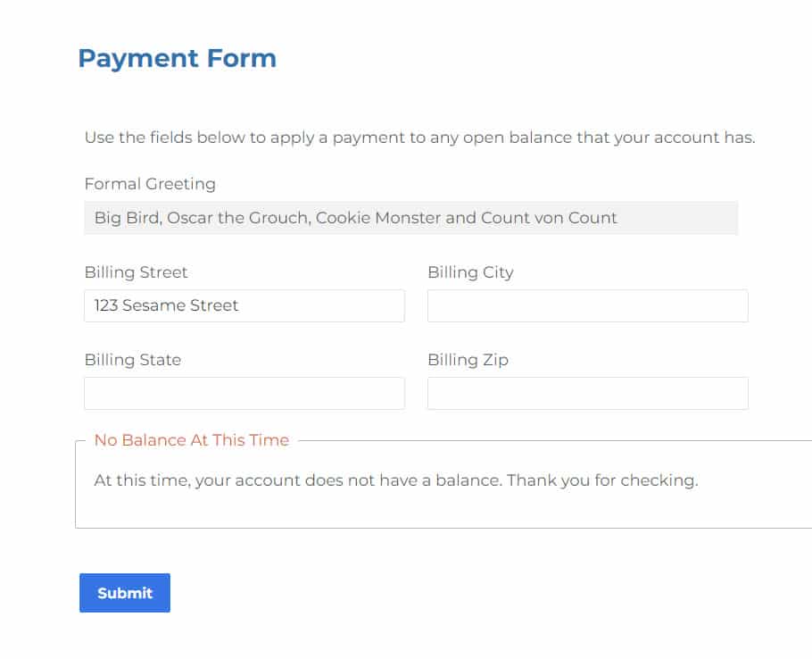Click the Formal Greeting label
The width and height of the screenshot is (812, 659).
pos(149,184)
